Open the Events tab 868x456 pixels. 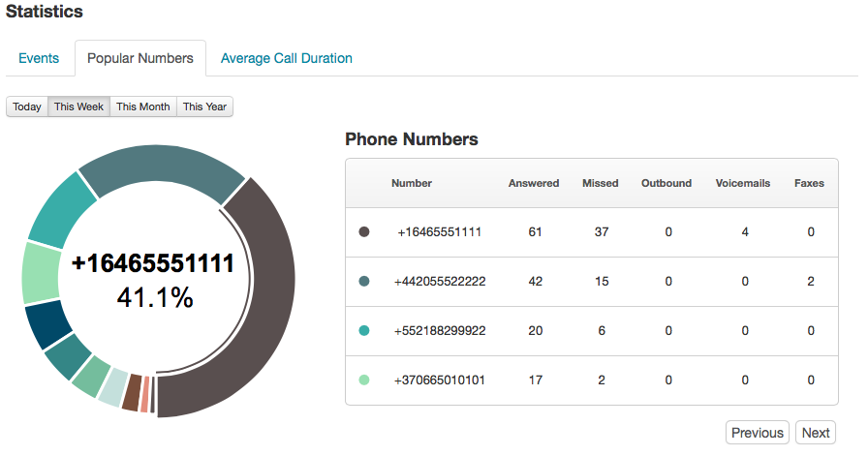(39, 58)
